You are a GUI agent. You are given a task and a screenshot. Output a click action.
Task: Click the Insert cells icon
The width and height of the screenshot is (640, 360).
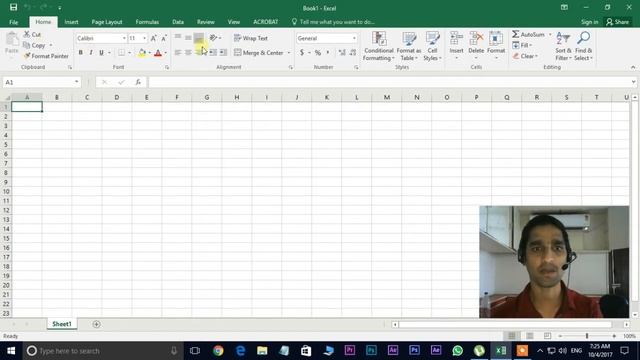[x=456, y=39]
